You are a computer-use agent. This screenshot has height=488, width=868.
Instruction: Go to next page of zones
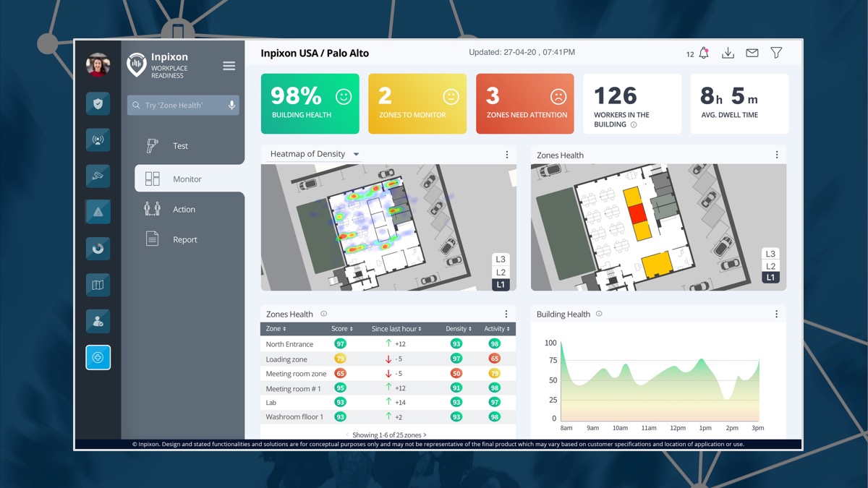click(425, 435)
